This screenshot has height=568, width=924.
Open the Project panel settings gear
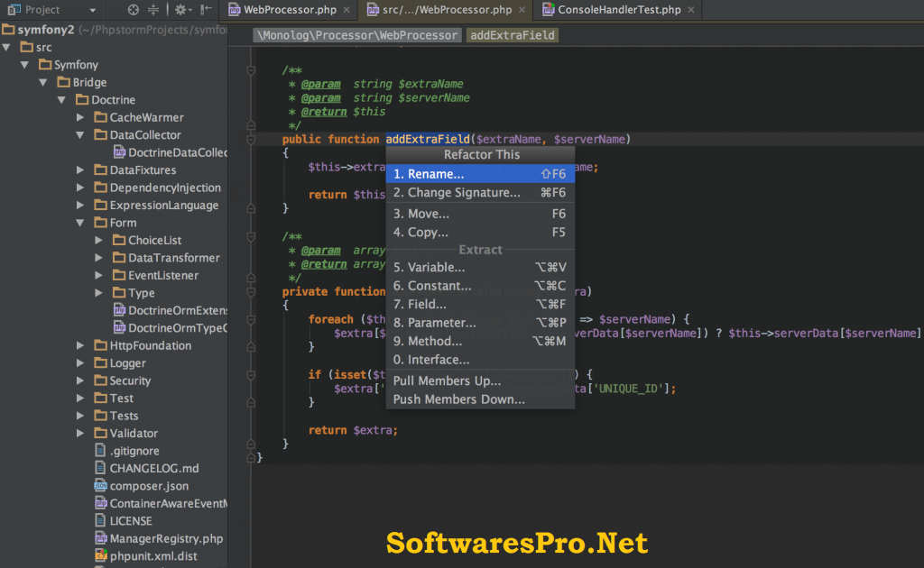[179, 8]
